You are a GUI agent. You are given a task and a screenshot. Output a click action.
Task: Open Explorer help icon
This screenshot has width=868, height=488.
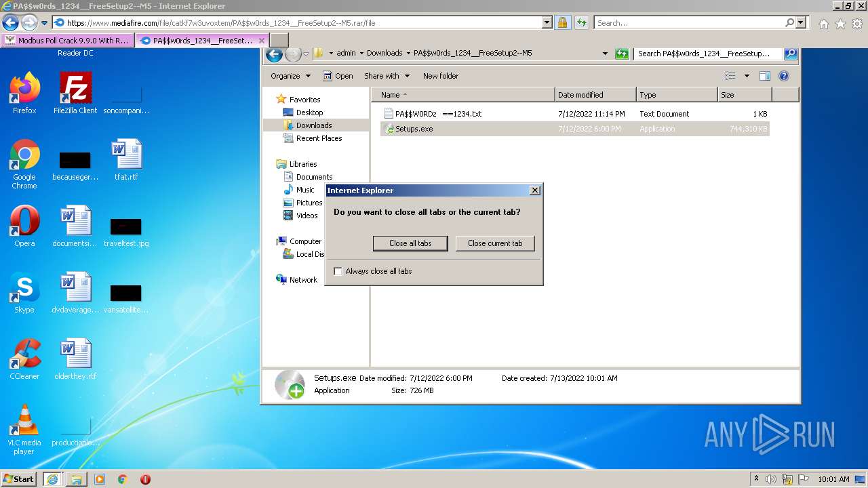click(784, 76)
